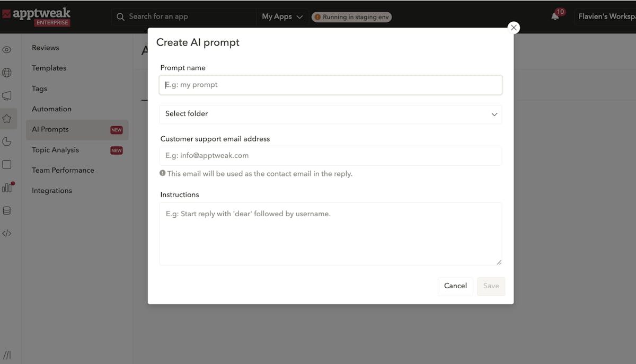Click the database icon in left sidebar
This screenshot has width=636, height=364.
pos(7,210)
